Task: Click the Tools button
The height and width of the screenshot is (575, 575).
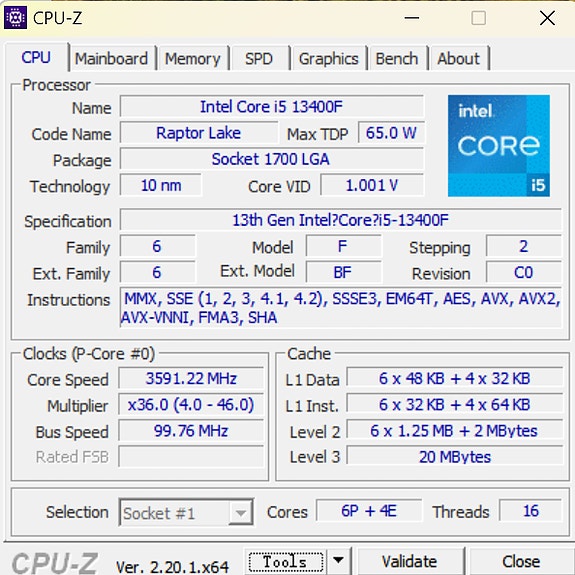Action: point(285,561)
